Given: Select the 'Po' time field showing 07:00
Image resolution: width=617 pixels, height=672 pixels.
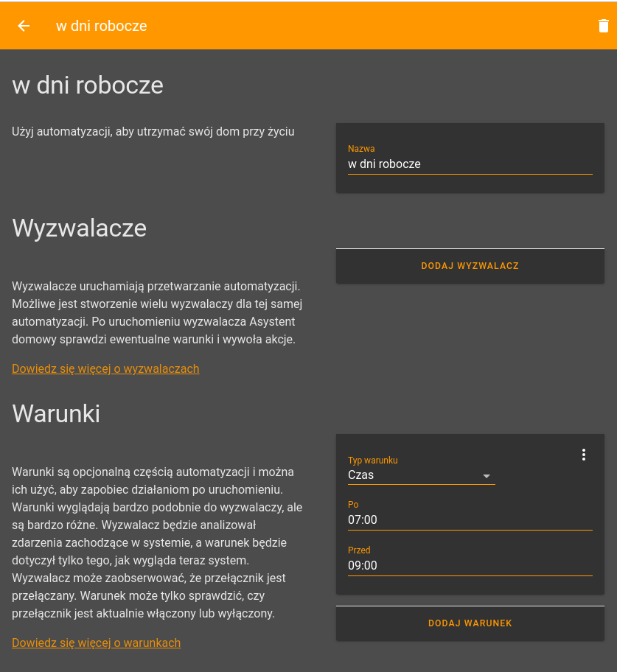Looking at the screenshot, I should (x=470, y=519).
